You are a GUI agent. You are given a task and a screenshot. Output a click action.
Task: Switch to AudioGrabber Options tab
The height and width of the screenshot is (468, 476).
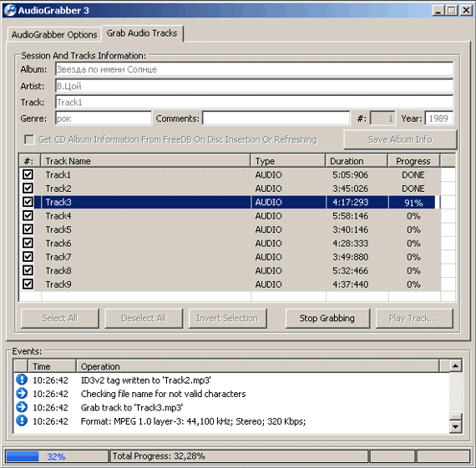pyautogui.click(x=54, y=34)
